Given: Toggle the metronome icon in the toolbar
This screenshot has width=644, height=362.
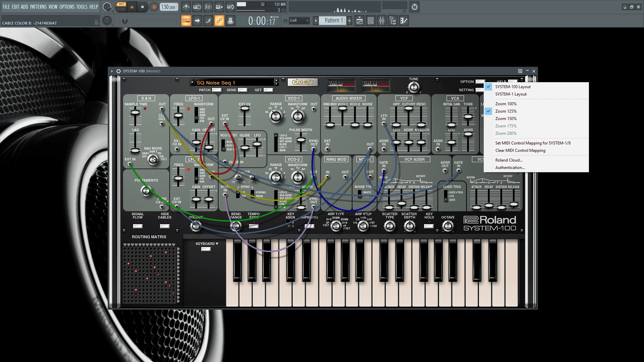Looking at the screenshot, I should coord(186,7).
